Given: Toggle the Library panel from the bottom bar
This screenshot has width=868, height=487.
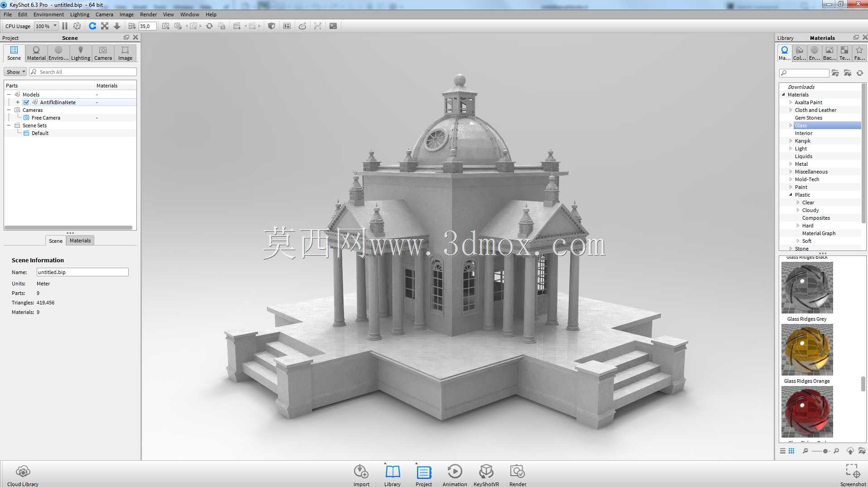Looking at the screenshot, I should coord(393,475).
